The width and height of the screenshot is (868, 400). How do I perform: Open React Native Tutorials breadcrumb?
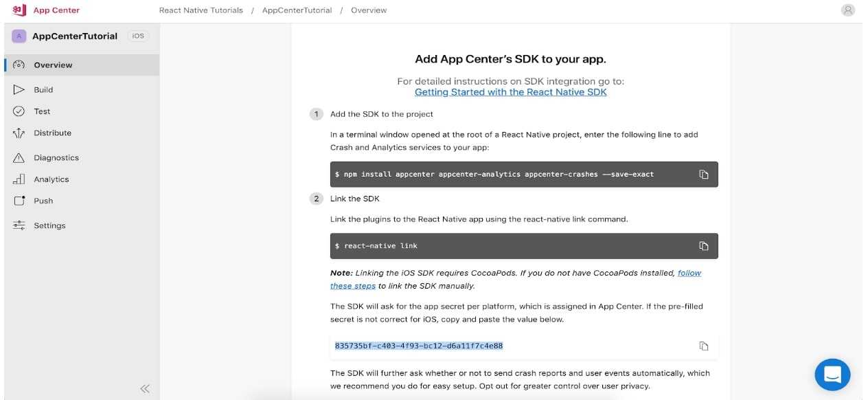pyautogui.click(x=201, y=10)
